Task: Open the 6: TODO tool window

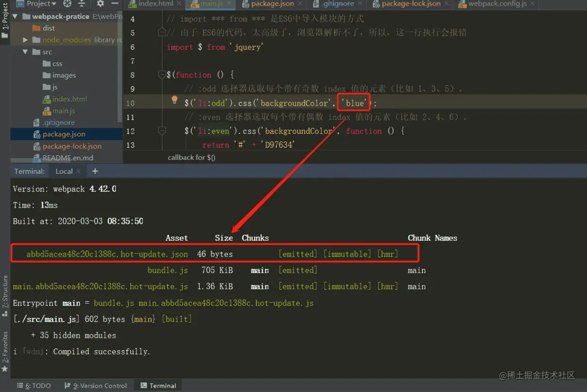Action: (34, 385)
